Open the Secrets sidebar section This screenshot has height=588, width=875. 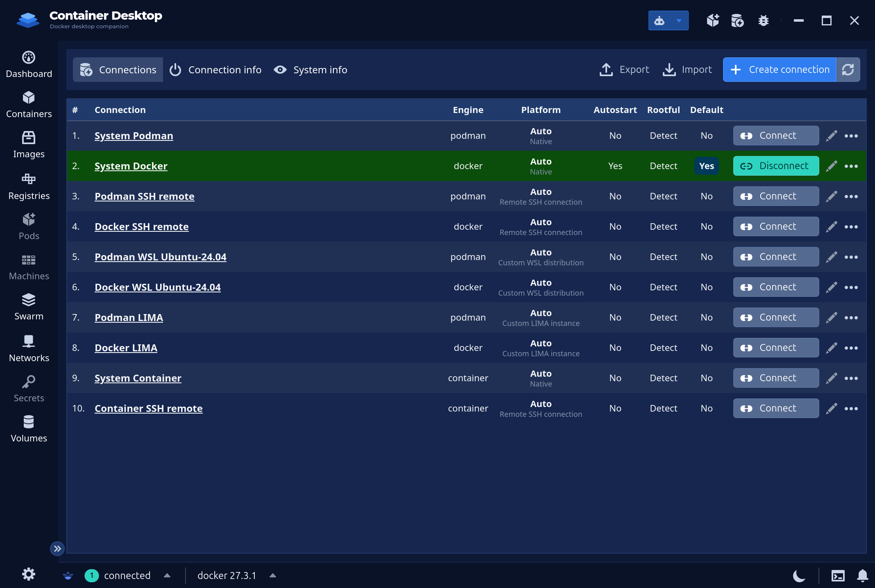tap(29, 389)
